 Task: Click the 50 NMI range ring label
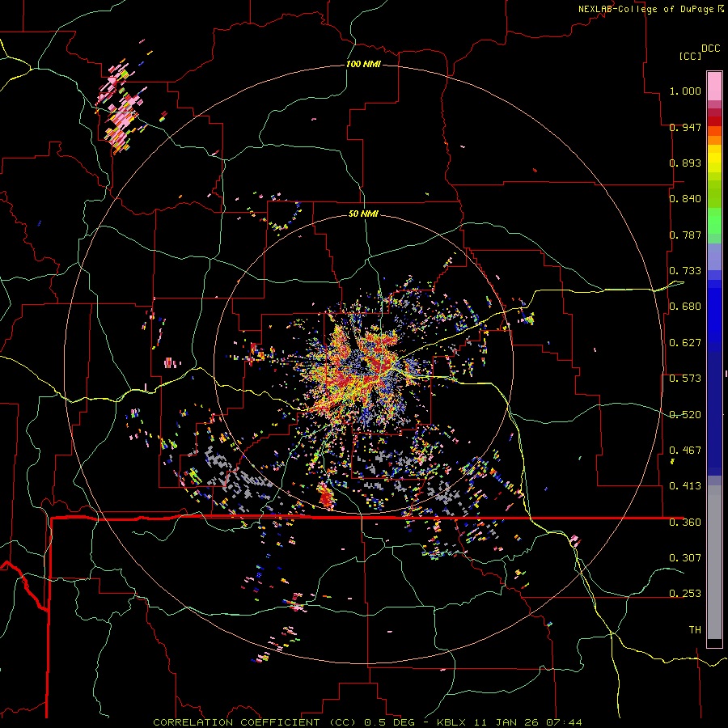(363, 214)
